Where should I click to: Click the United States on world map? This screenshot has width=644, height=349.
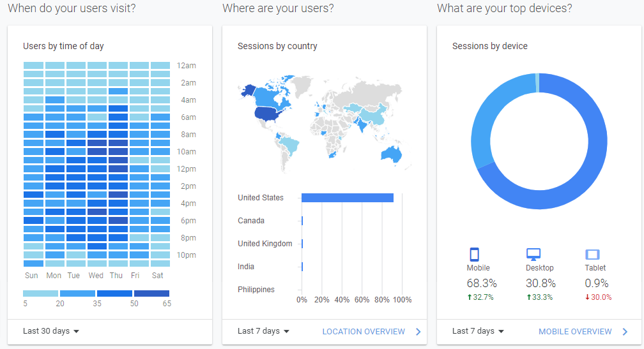tap(269, 114)
